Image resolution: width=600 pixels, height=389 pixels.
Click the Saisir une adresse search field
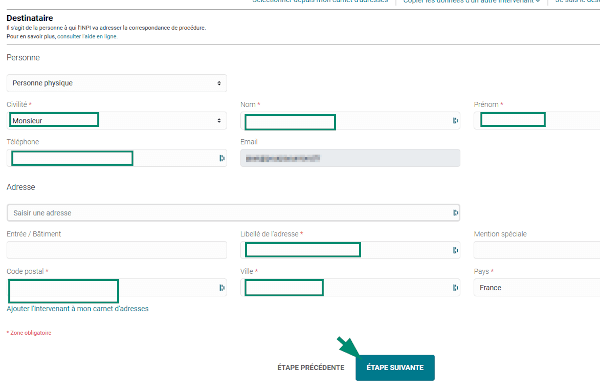[233, 213]
